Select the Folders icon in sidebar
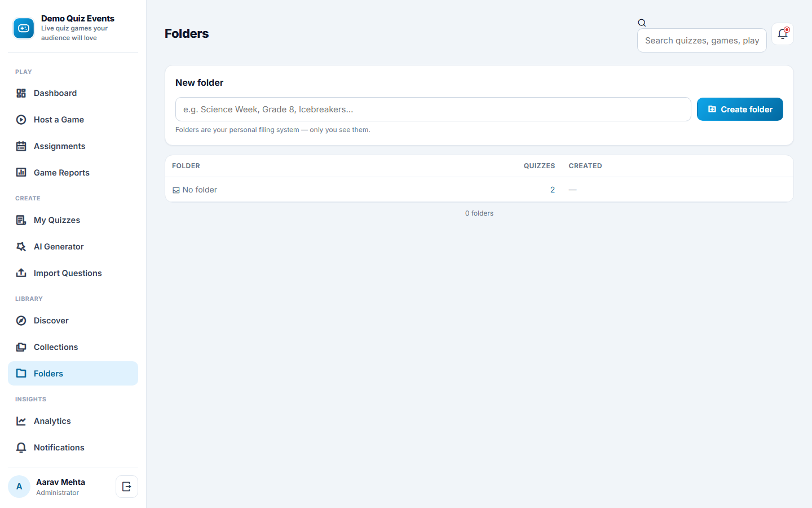This screenshot has width=812, height=508. pyautogui.click(x=21, y=374)
